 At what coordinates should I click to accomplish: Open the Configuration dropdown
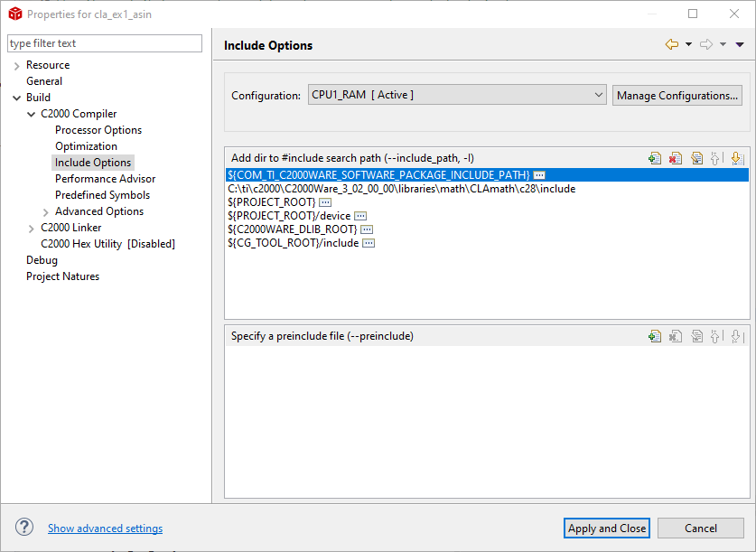point(456,95)
